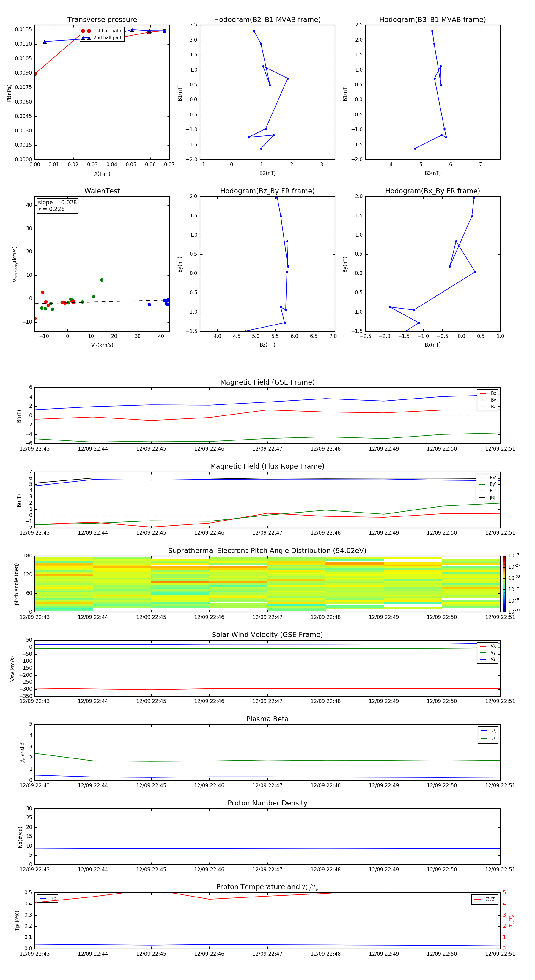
Task: Click the 'Te/Tp' legend box
Action: point(485,899)
